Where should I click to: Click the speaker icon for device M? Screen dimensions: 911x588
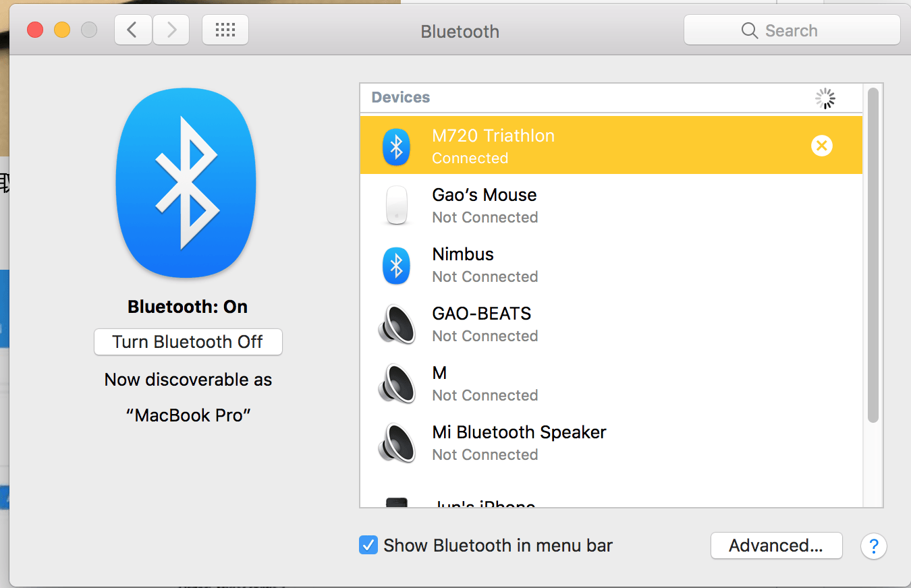pyautogui.click(x=396, y=384)
